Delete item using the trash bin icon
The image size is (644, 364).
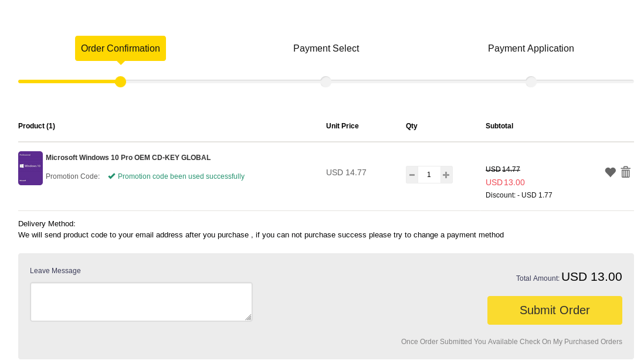click(x=625, y=172)
